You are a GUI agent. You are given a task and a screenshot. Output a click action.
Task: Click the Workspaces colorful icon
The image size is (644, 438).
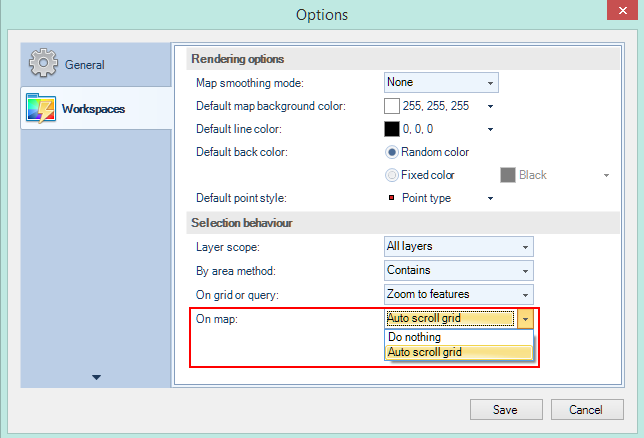[x=42, y=108]
